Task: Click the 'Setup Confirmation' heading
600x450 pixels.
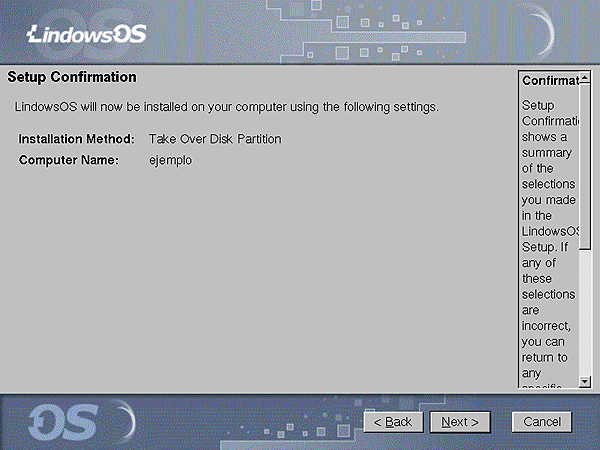Action: tap(72, 77)
